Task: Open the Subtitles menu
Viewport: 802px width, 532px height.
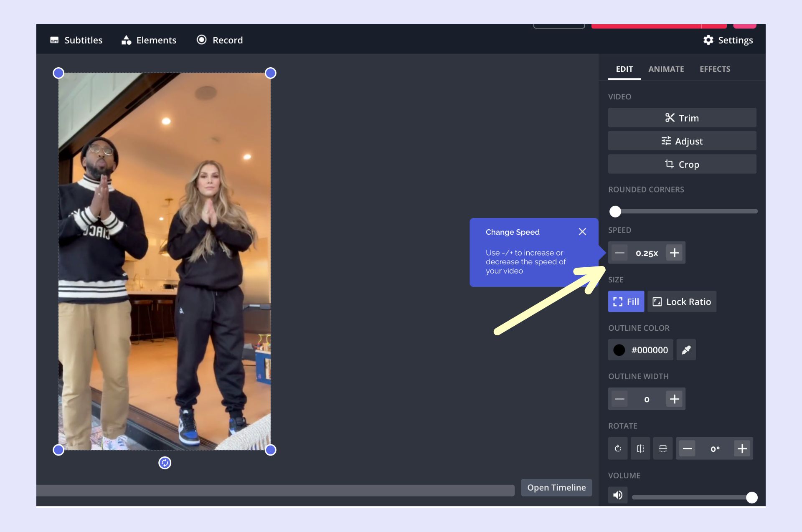Action: coord(76,40)
